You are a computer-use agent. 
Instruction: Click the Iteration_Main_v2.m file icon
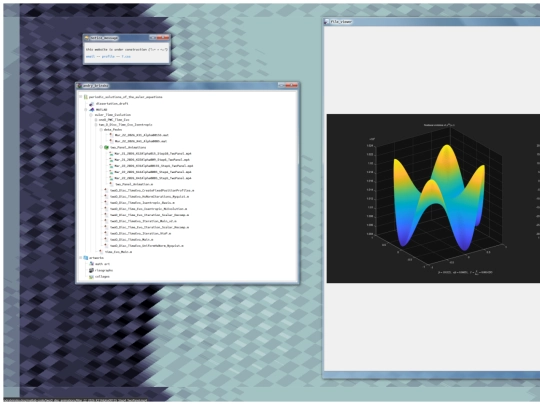coord(106,221)
